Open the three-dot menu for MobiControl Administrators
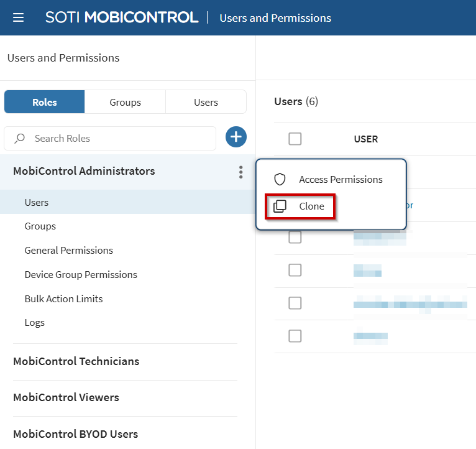Image resolution: width=476 pixels, height=449 pixels. (x=240, y=172)
